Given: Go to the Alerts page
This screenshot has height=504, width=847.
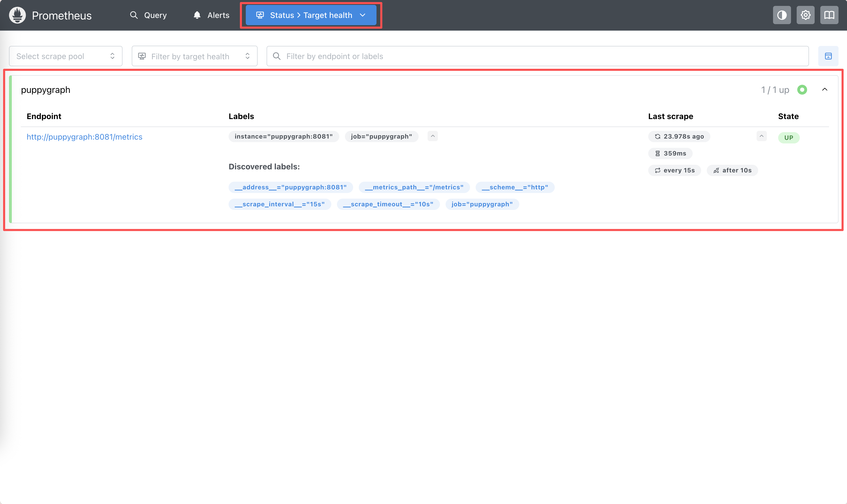Looking at the screenshot, I should 218,15.
